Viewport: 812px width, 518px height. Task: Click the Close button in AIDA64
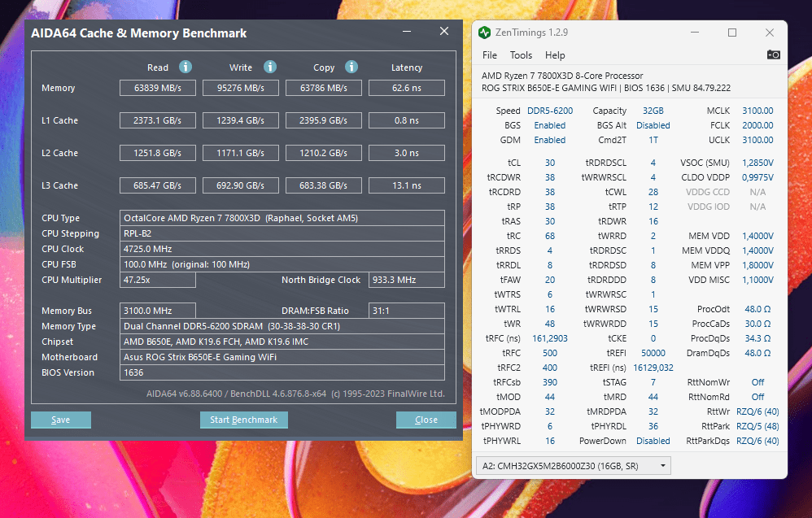pyautogui.click(x=426, y=420)
